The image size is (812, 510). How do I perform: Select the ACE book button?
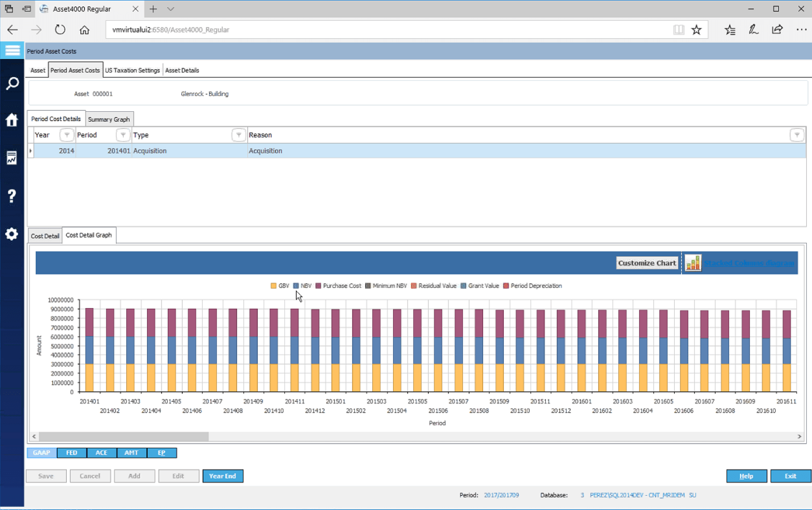coord(102,453)
